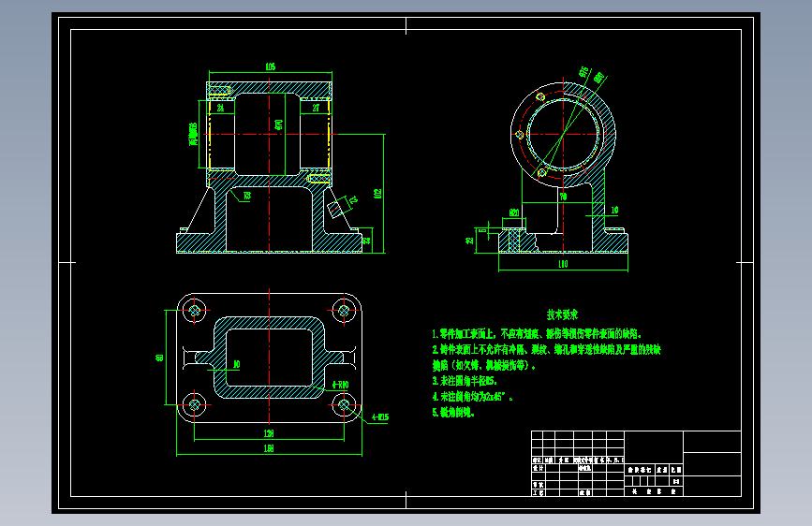Click technical note line starting with "4."
812x526 pixels.
[x=472, y=397]
